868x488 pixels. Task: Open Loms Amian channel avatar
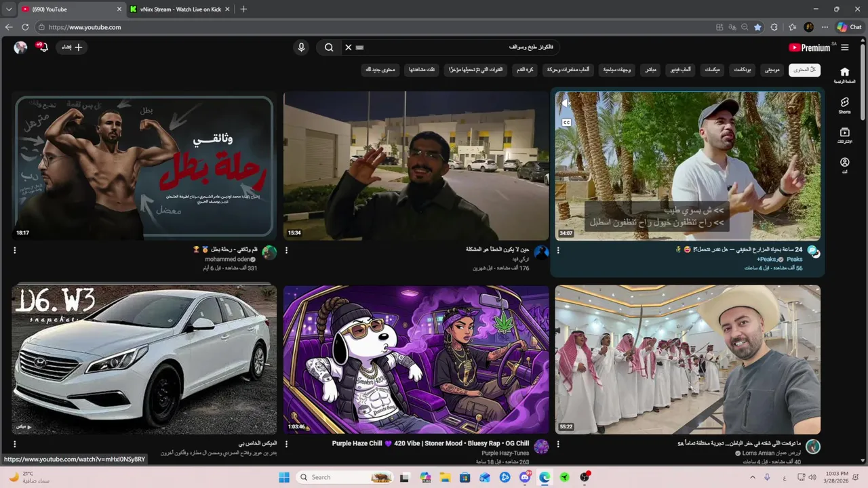pyautogui.click(x=813, y=446)
